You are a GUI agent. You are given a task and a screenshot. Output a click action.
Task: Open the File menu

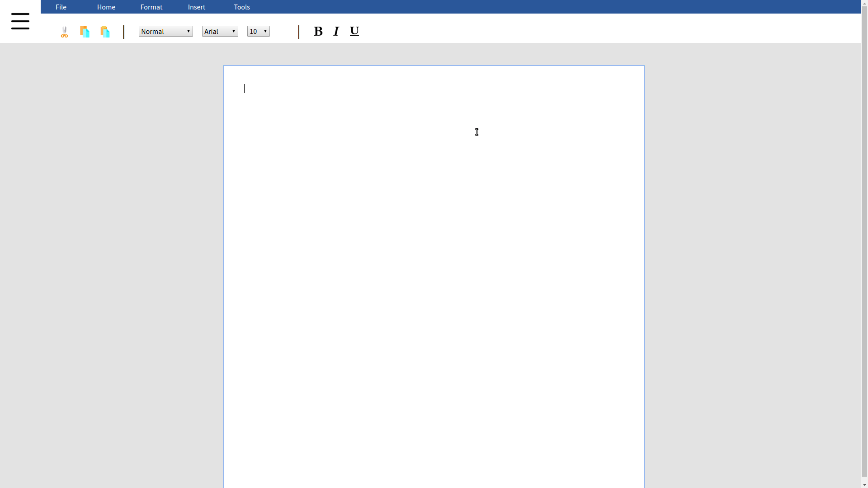(x=61, y=7)
